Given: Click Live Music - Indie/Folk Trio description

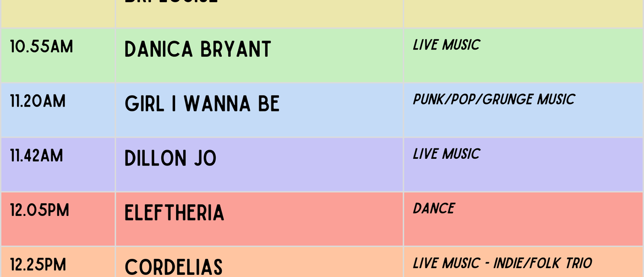Looking at the screenshot, I should (503, 263).
